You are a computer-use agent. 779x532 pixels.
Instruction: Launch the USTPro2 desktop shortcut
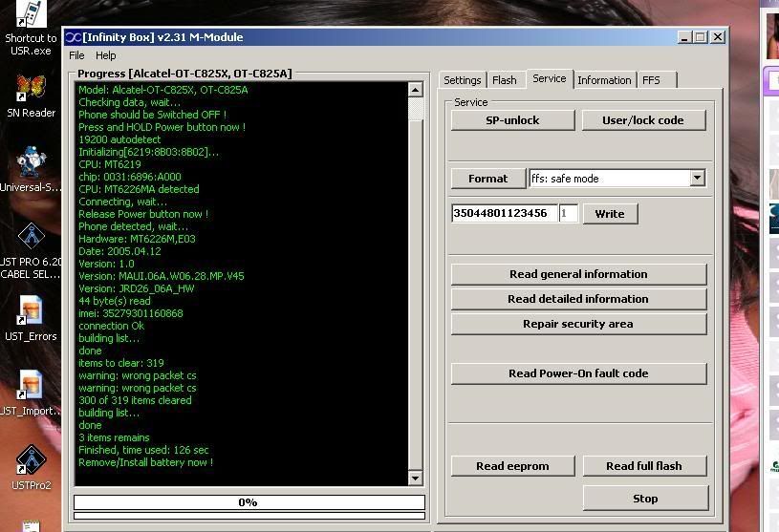point(32,462)
